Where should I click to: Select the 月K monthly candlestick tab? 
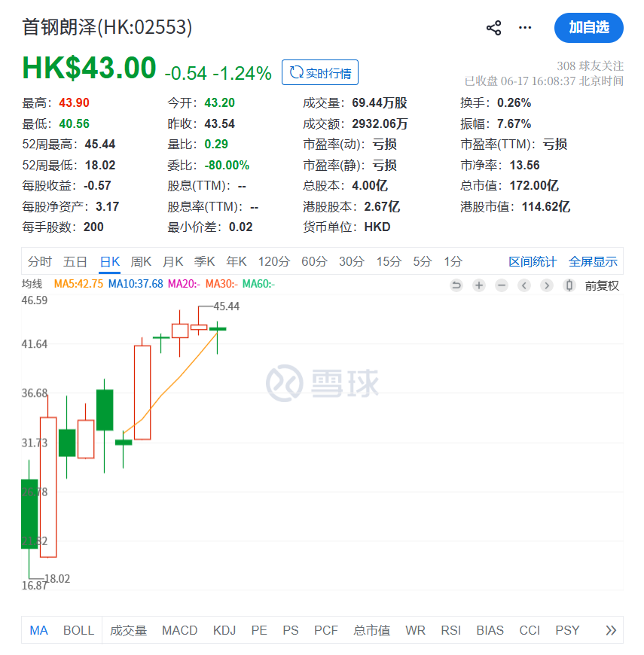coord(172,261)
